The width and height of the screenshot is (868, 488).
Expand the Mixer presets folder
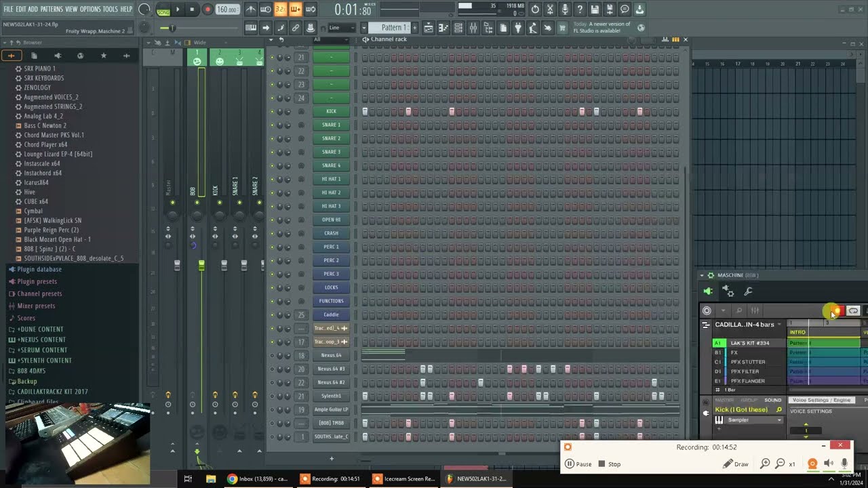pyautogui.click(x=36, y=306)
